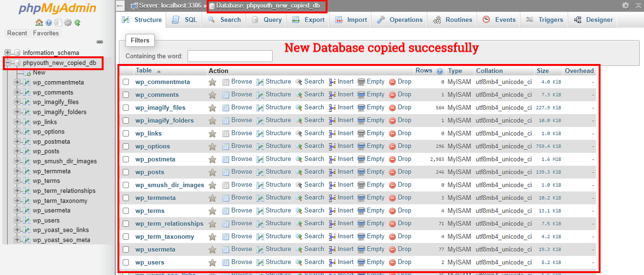This screenshot has width=644, height=275.
Task: Open the wp_postmeta table name link
Action: pos(155,159)
